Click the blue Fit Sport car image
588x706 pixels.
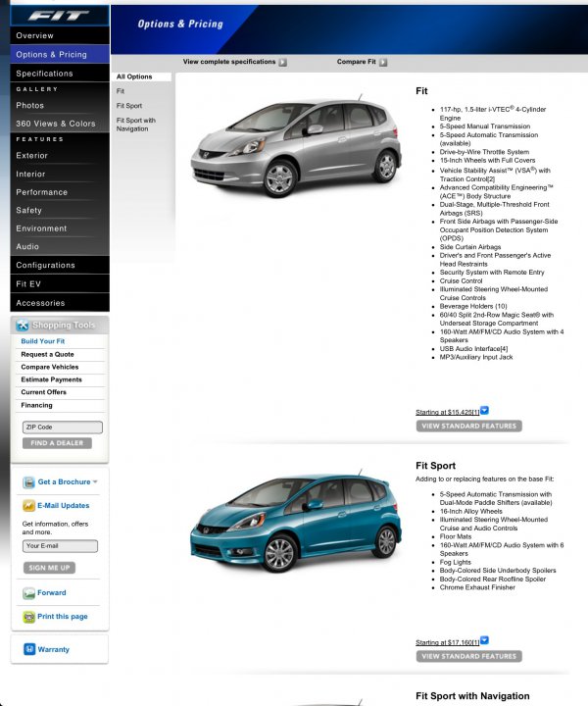click(x=297, y=521)
